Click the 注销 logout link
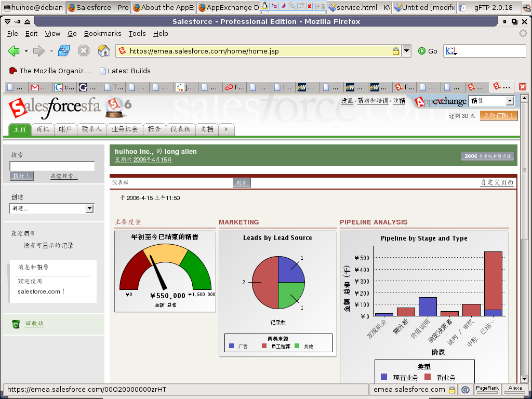The height and width of the screenshot is (399, 532). tap(399, 101)
